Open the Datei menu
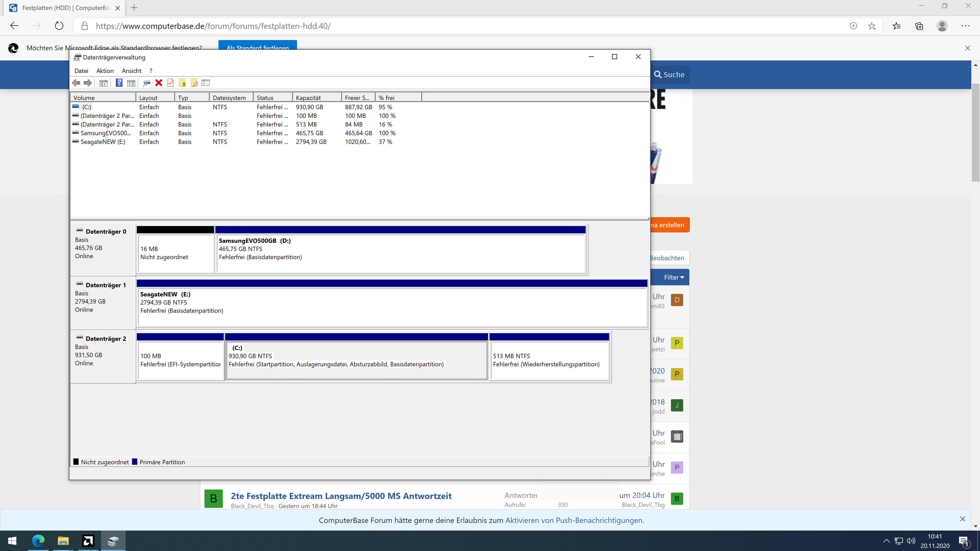The width and height of the screenshot is (980, 551). (x=81, y=71)
